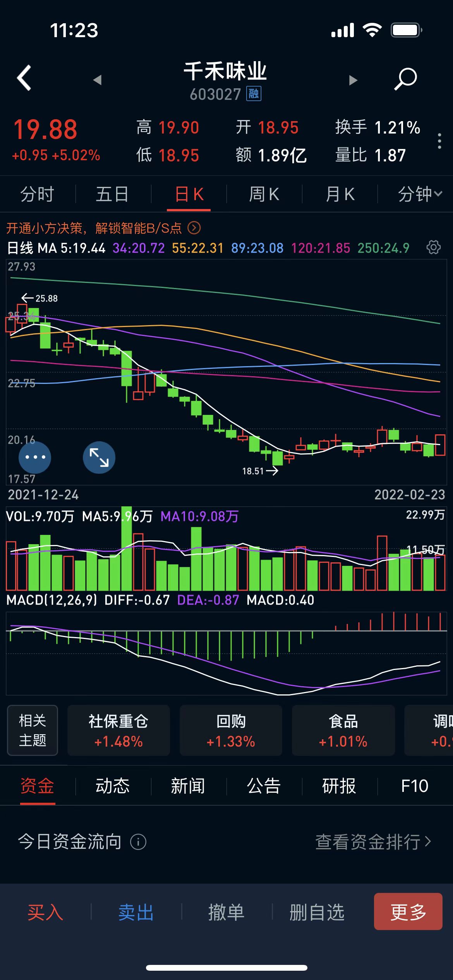This screenshot has height=980, width=453.
Task: Open 食品 theme card
Action: click(343, 730)
